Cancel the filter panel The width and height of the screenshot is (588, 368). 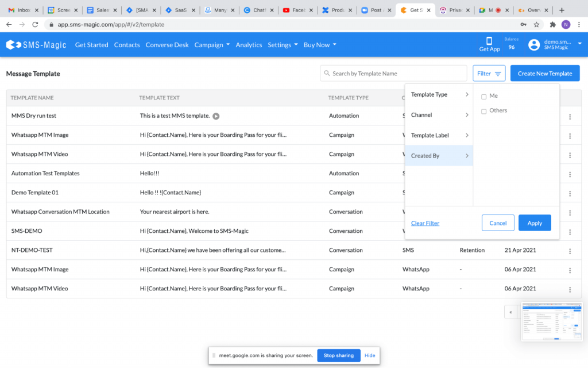[498, 223]
